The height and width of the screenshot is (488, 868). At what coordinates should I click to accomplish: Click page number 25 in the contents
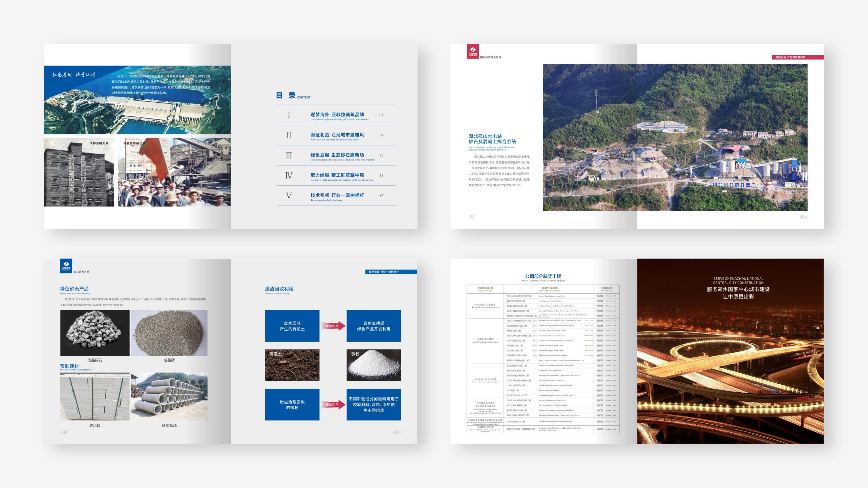pyautogui.click(x=381, y=155)
